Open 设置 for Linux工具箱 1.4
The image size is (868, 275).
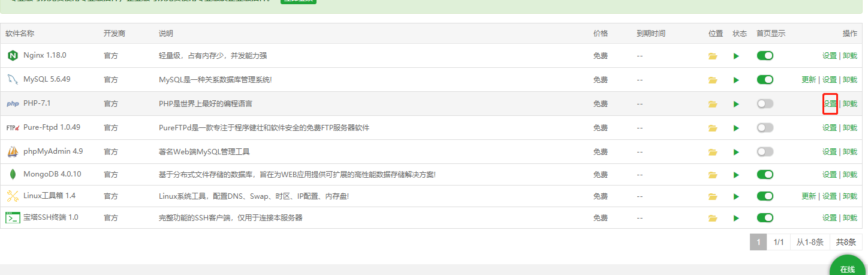[830, 196]
